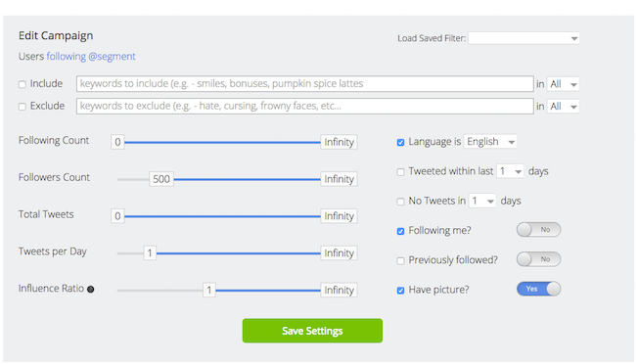Screen dimensions: 638x364
Task: Click the Total Tweets minimum 0 handle
Action: click(117, 216)
